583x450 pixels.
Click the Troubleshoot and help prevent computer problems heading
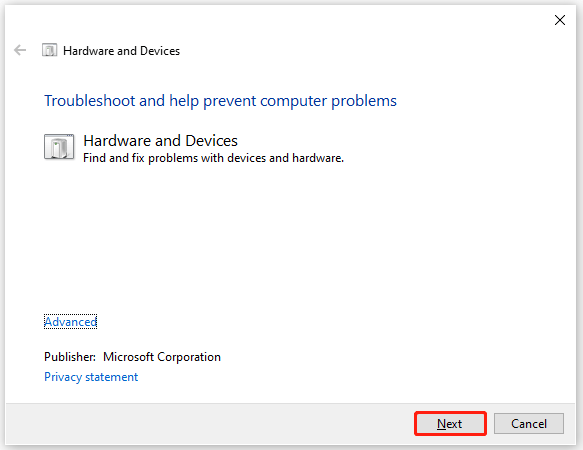click(x=220, y=101)
